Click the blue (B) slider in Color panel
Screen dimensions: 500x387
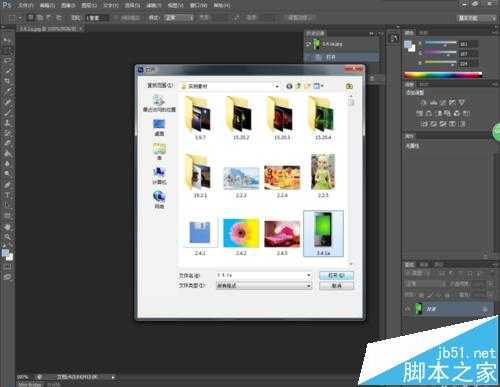[440, 63]
